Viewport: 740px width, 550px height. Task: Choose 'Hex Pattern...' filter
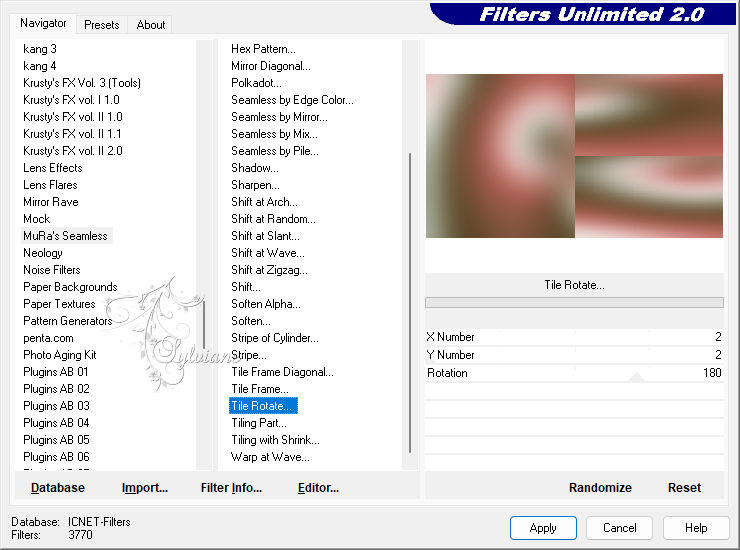click(x=263, y=49)
